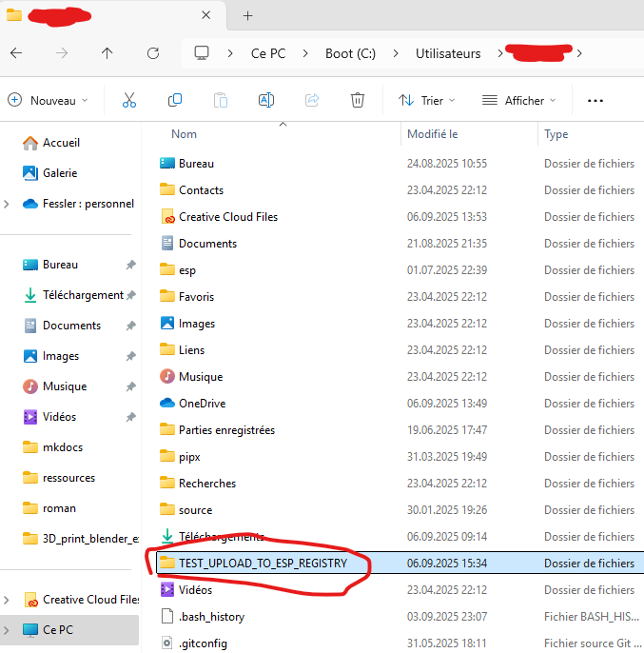The width and height of the screenshot is (644, 653).
Task: Go up one directory level
Action: point(107,53)
